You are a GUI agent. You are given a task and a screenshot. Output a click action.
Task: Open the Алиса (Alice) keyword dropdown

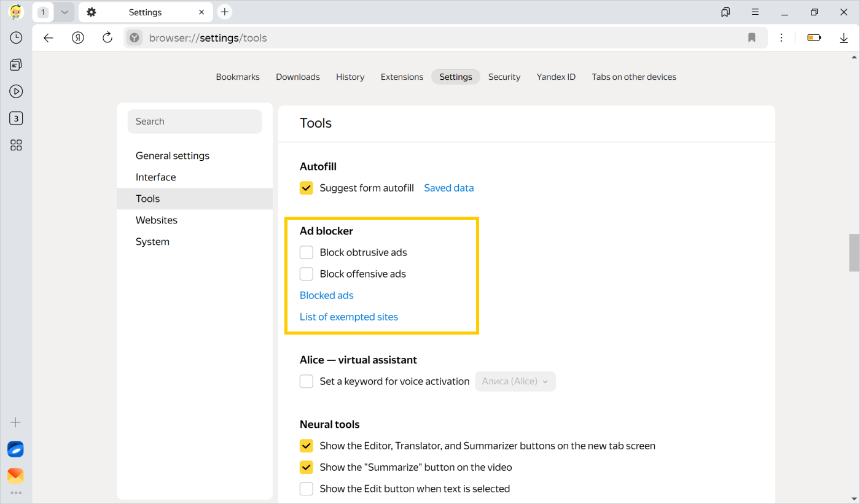(515, 381)
